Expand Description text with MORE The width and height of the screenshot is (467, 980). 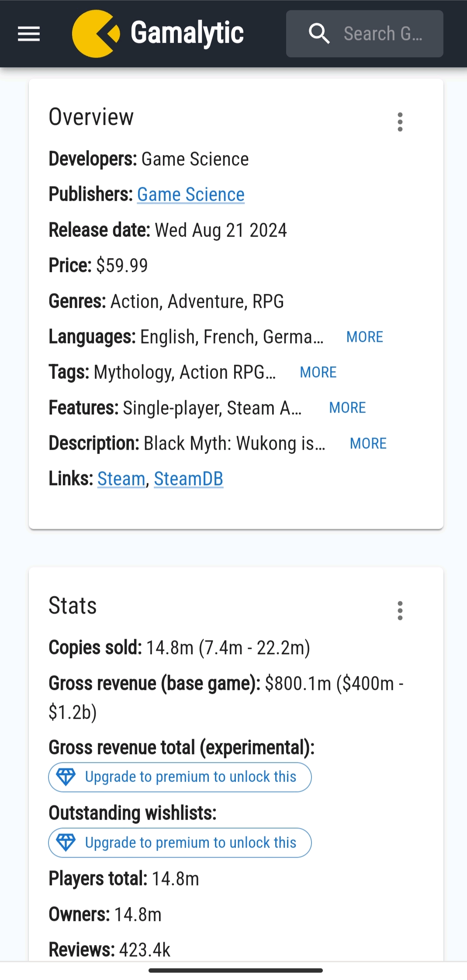point(368,443)
